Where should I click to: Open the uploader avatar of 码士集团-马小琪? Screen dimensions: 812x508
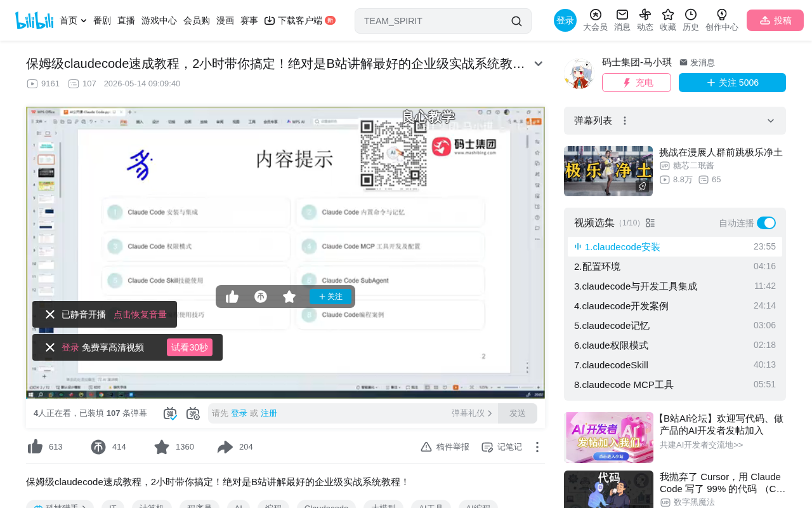pyautogui.click(x=579, y=74)
